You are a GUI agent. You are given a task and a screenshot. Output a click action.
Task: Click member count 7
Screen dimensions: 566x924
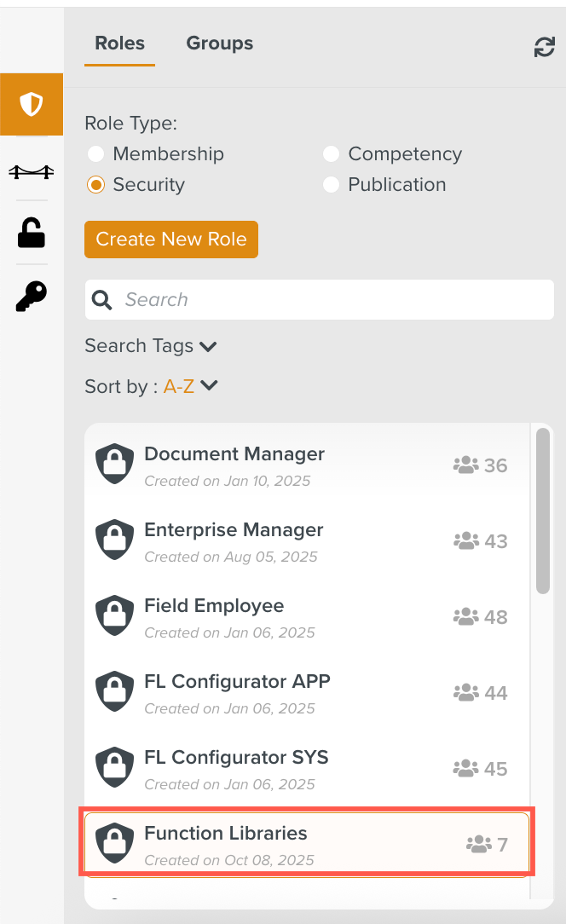[502, 845]
